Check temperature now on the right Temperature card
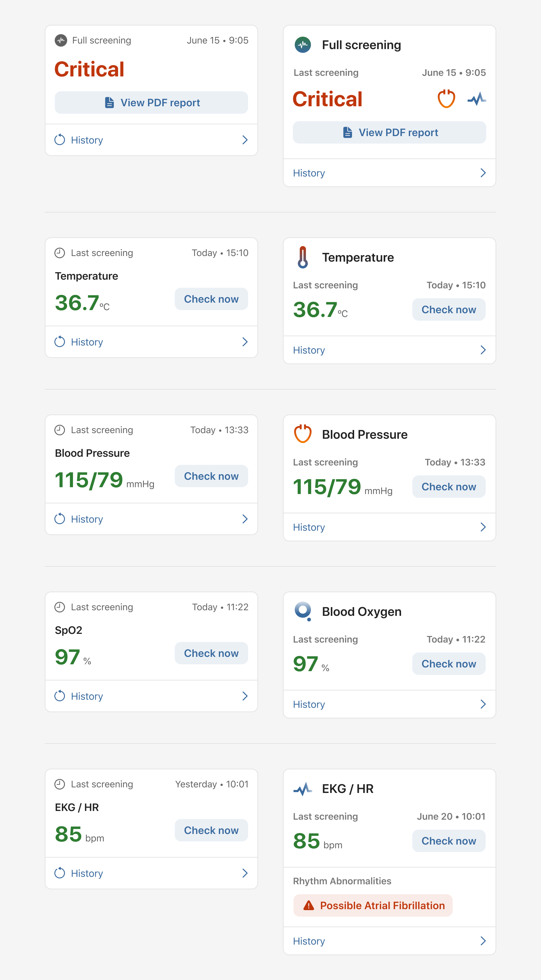This screenshot has width=541, height=980. (x=448, y=310)
